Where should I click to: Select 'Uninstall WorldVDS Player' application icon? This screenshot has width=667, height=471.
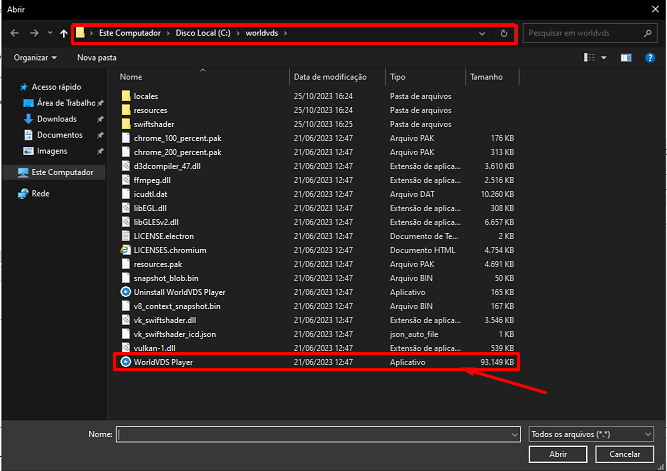coord(125,292)
